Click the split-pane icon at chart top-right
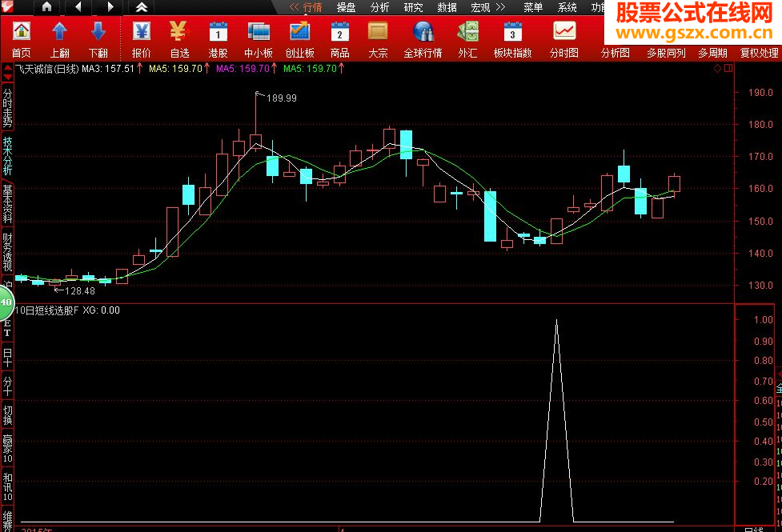Screen dimensions: 782x532 click(728, 68)
